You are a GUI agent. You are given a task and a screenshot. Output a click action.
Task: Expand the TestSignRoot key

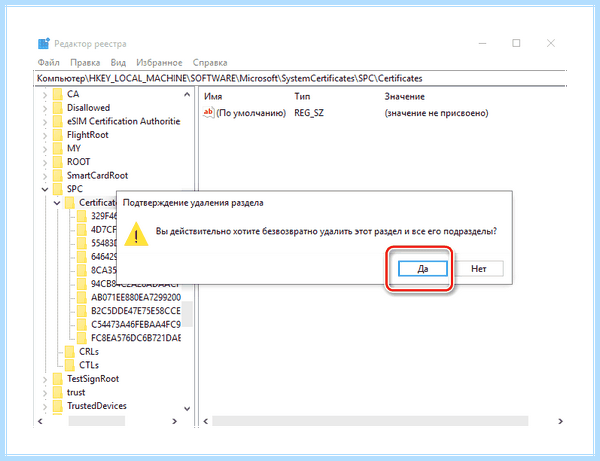point(45,380)
